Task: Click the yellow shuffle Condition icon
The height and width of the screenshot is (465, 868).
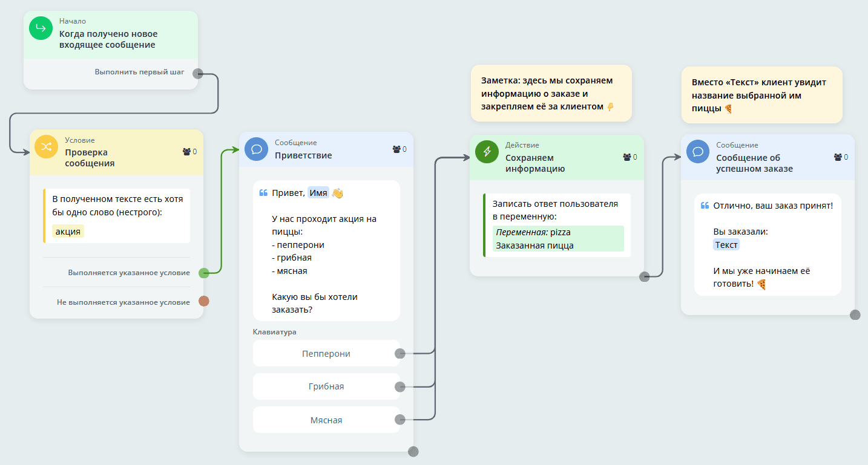Action: click(46, 147)
